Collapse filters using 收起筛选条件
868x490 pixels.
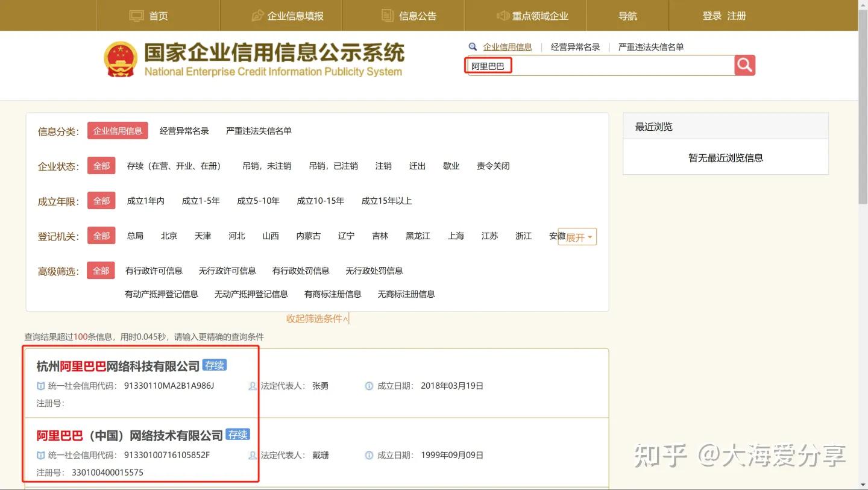point(315,319)
